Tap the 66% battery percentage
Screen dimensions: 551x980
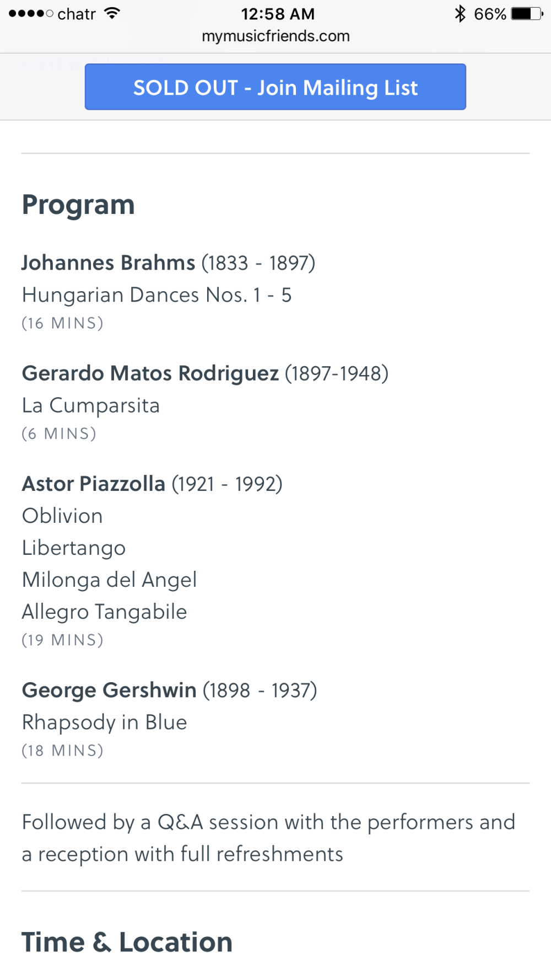click(x=490, y=14)
